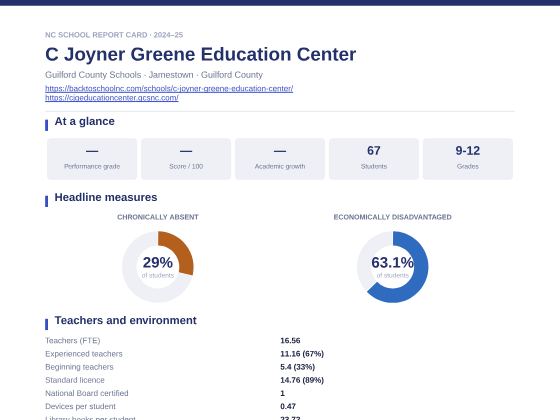Viewport: 560px width, 420px height.
Task: Click the Chronically Absent chart title
Action: tap(158, 217)
